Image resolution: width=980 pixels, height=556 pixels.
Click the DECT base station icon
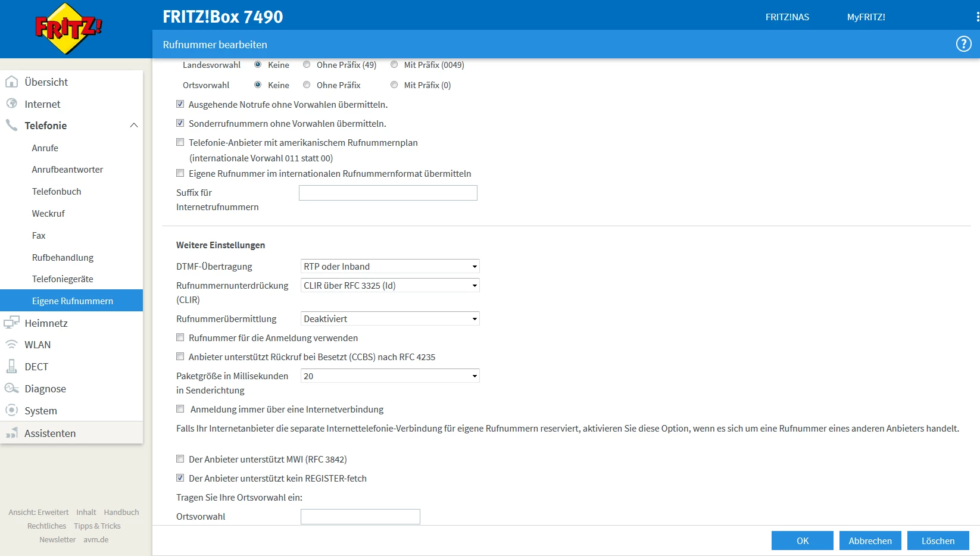coord(11,366)
